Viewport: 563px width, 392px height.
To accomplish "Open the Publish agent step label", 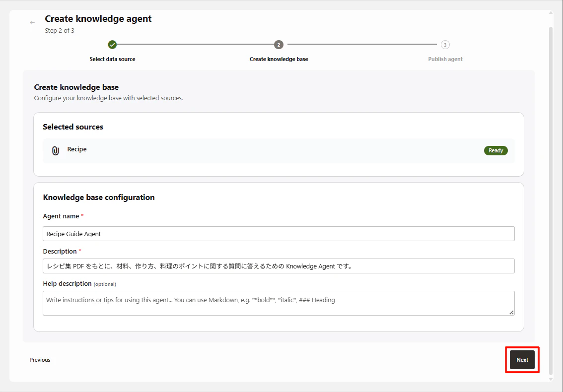I will tap(445, 59).
